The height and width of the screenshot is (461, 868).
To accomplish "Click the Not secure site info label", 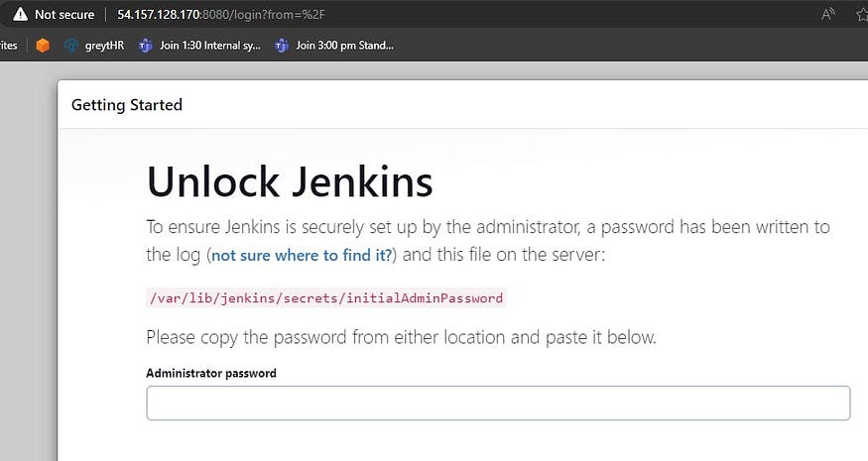I will 64,15.
